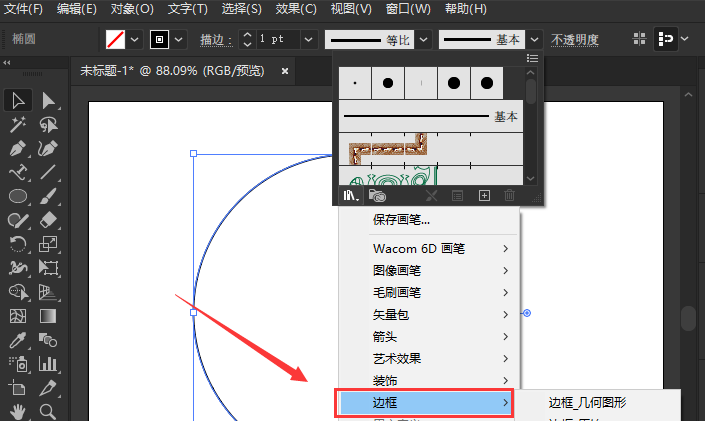Image resolution: width=705 pixels, height=421 pixels.
Task: Click the 1 pt stroke weight field
Action: 278,40
